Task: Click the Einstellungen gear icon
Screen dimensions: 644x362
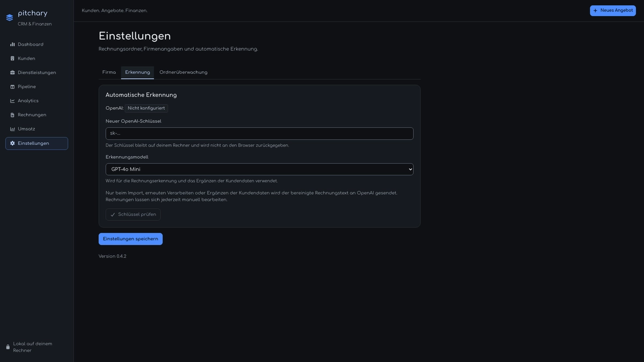Action: [12, 143]
